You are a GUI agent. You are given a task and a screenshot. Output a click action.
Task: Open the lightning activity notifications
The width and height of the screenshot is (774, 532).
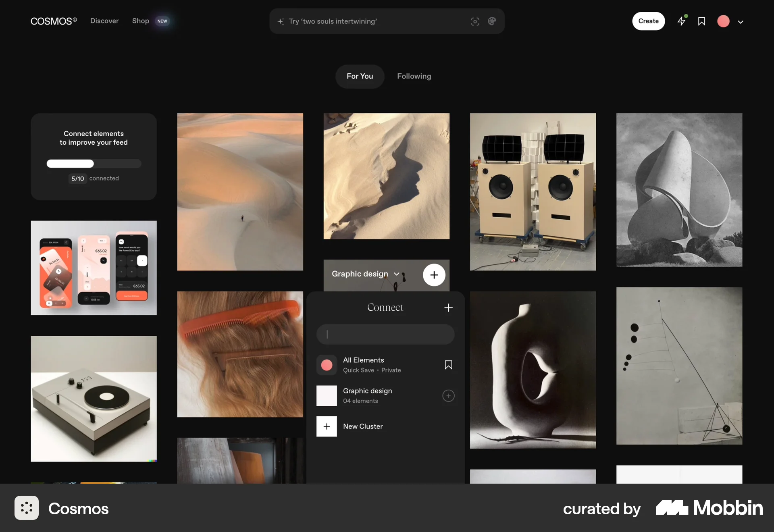click(681, 21)
